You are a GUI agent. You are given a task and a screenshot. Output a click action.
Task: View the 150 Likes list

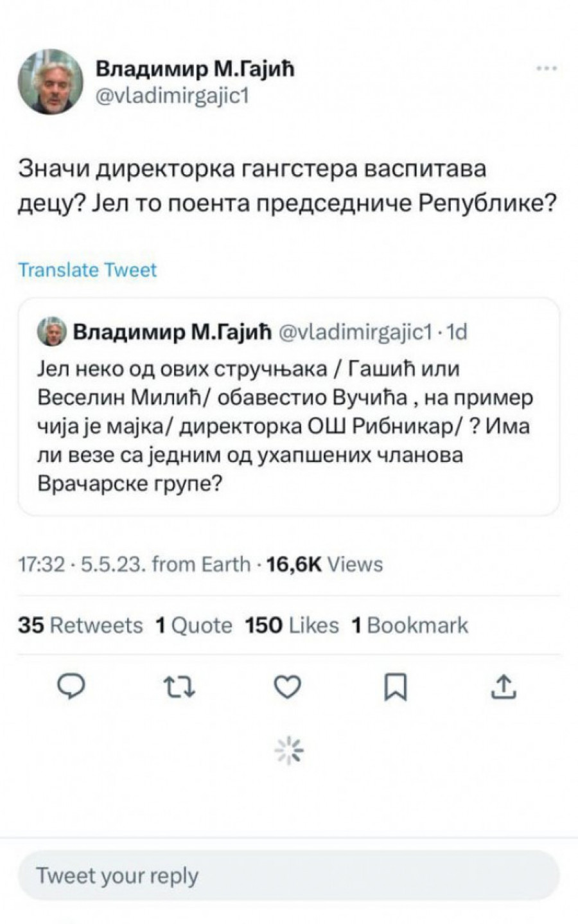coord(292,625)
